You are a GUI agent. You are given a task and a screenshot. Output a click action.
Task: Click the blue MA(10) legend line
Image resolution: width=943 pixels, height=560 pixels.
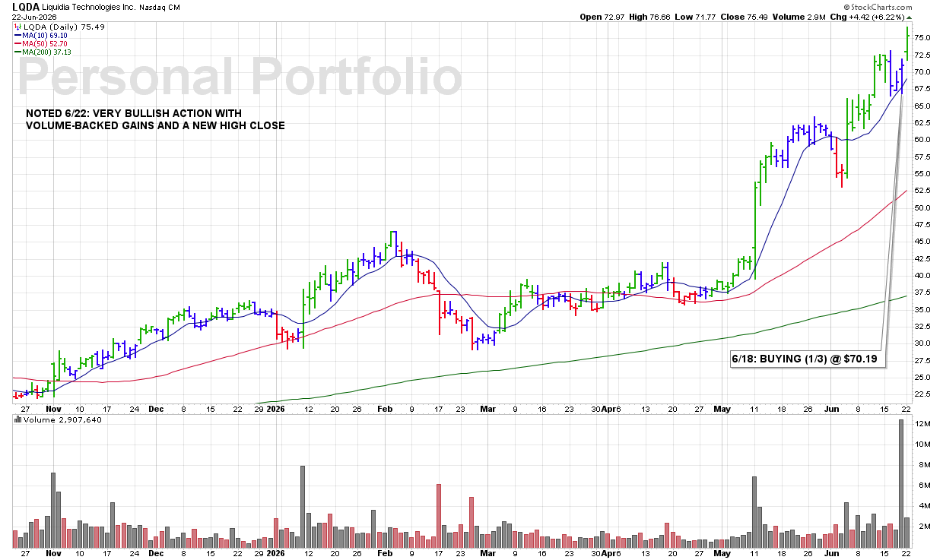(x=17, y=35)
